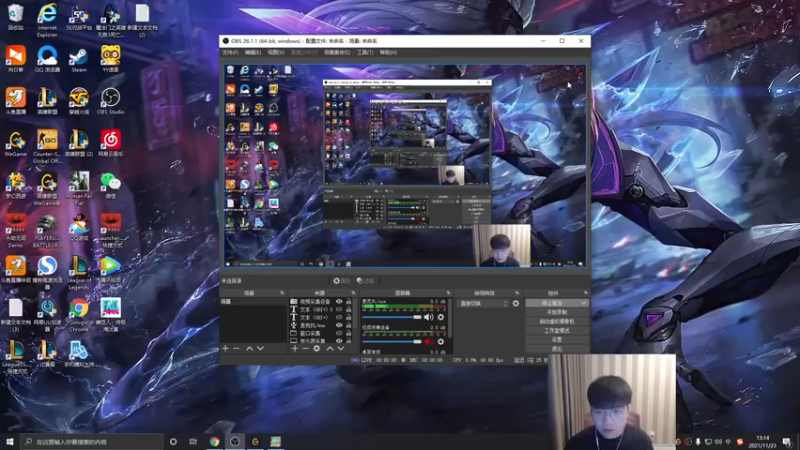Move the scene up in the Scenes panel
This screenshot has width=800, height=450.
pyautogui.click(x=249, y=348)
